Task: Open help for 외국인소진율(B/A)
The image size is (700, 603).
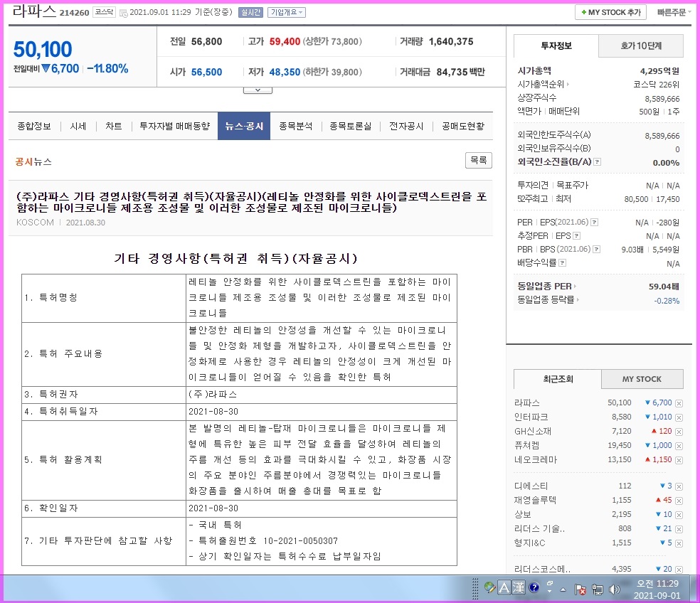Action: pyautogui.click(x=598, y=162)
